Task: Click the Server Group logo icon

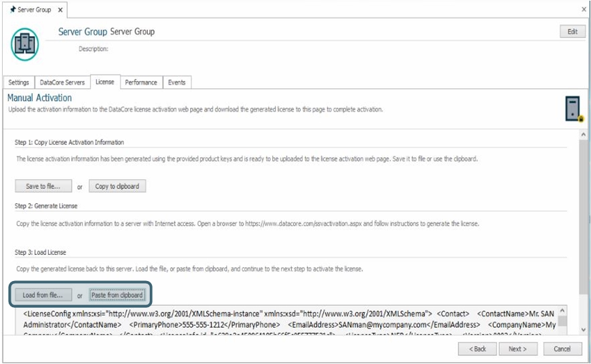Action: 25,43
